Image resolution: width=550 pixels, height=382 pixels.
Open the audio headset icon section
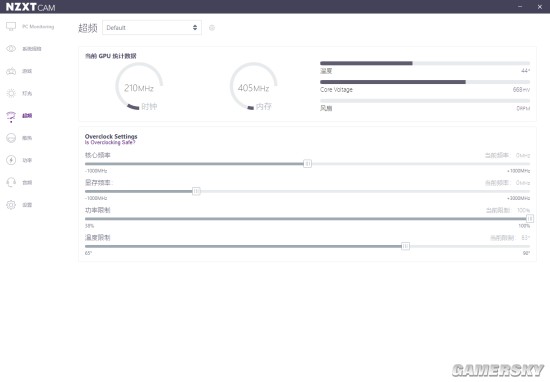point(11,182)
